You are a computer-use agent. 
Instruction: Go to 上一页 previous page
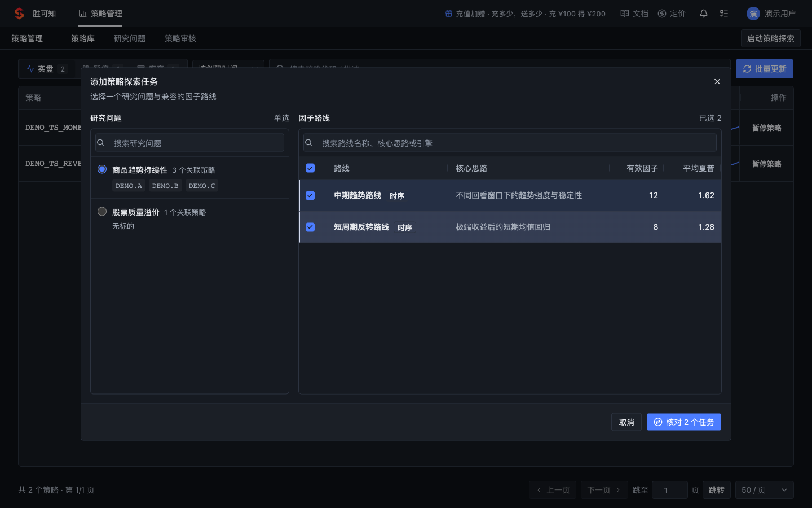click(x=553, y=490)
